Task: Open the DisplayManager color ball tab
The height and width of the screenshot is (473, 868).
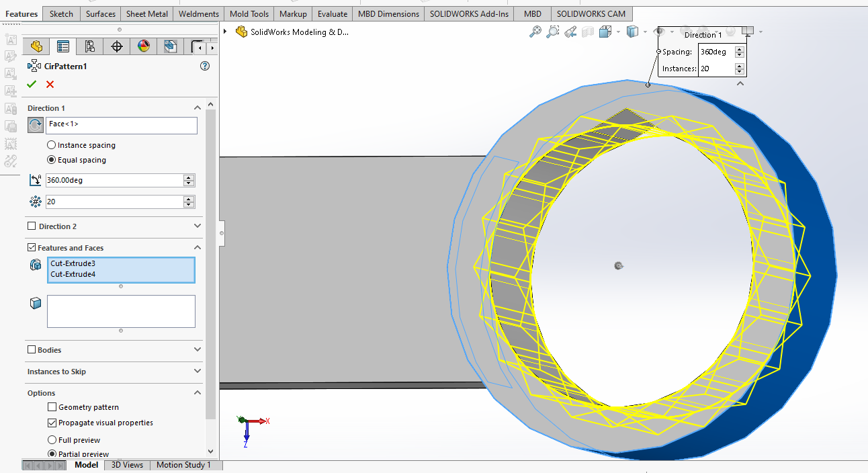Action: [144, 46]
